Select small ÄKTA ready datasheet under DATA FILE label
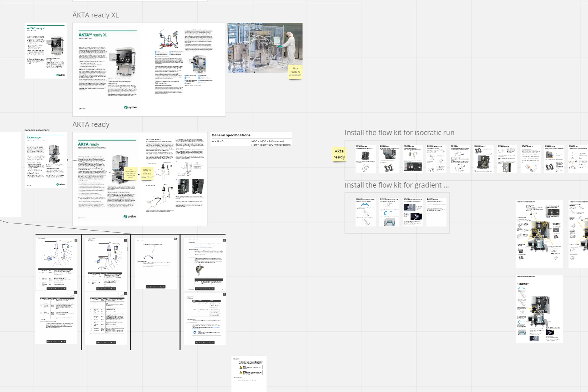 coord(45,160)
